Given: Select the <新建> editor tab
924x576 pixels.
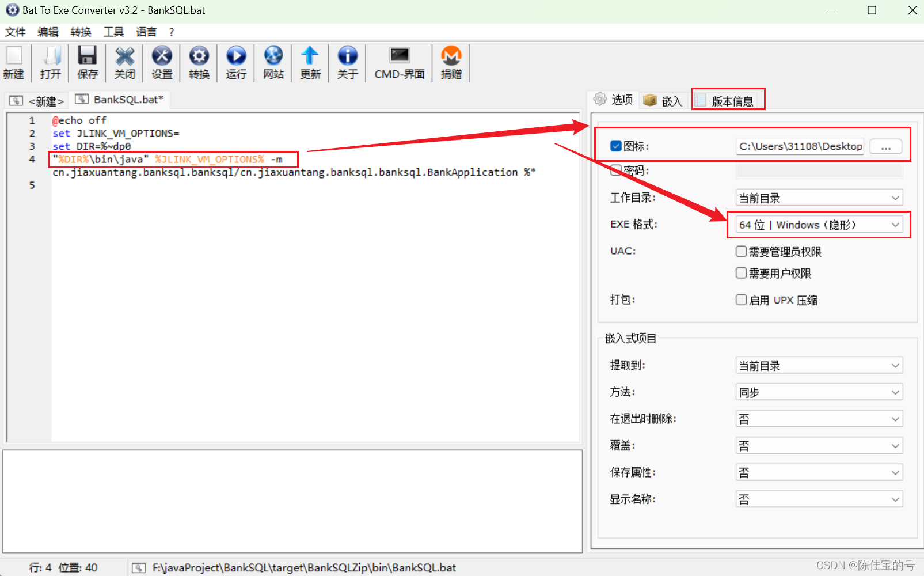Looking at the screenshot, I should pos(36,101).
